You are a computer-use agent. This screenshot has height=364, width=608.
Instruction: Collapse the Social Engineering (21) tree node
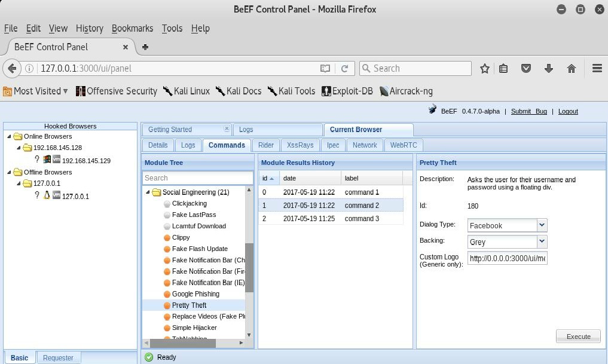pos(148,192)
